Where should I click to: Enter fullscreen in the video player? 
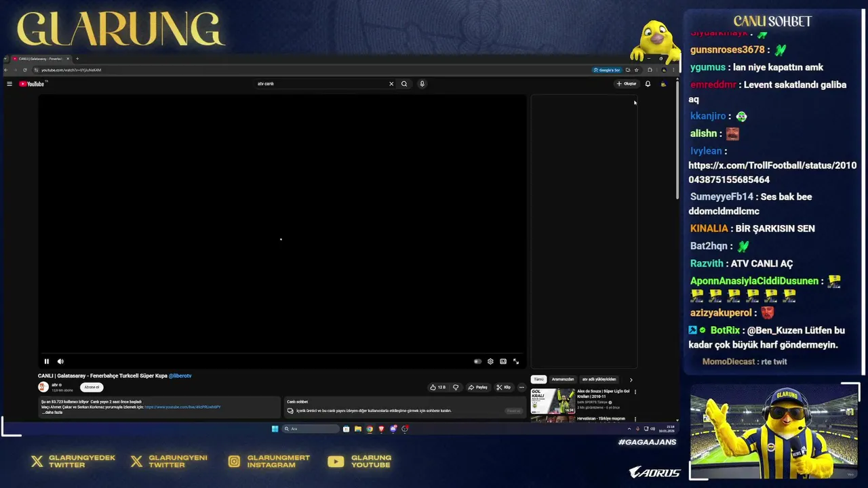click(x=516, y=361)
